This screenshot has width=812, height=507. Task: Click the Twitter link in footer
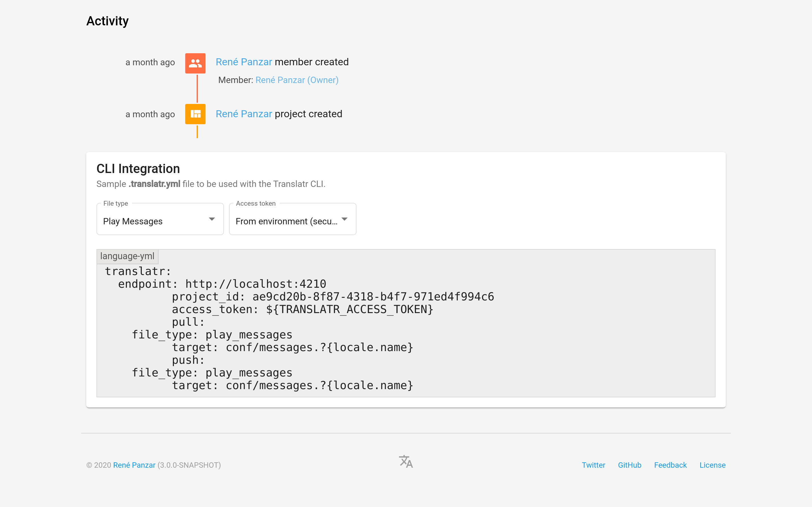pyautogui.click(x=593, y=465)
